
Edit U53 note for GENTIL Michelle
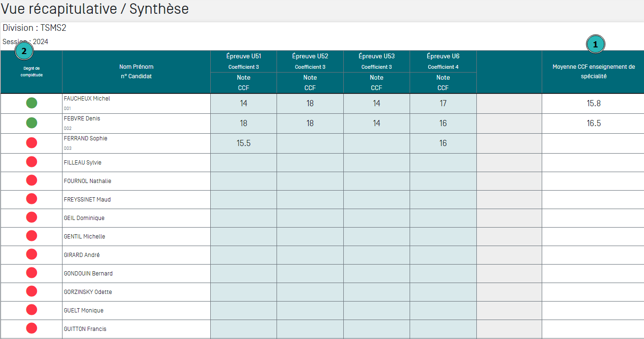376,237
